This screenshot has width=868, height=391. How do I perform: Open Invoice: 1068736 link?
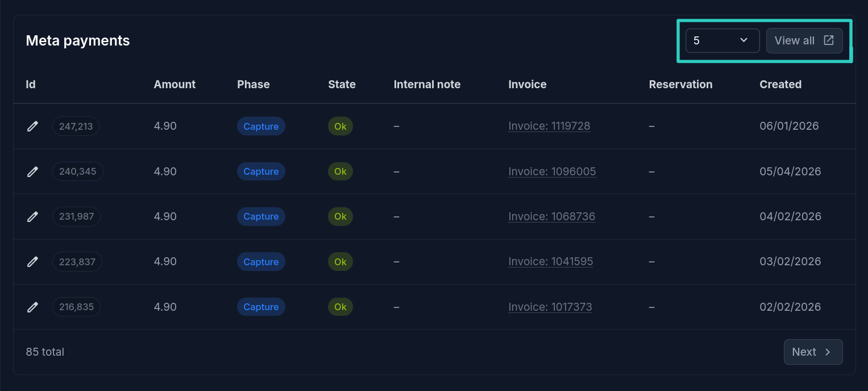551,216
